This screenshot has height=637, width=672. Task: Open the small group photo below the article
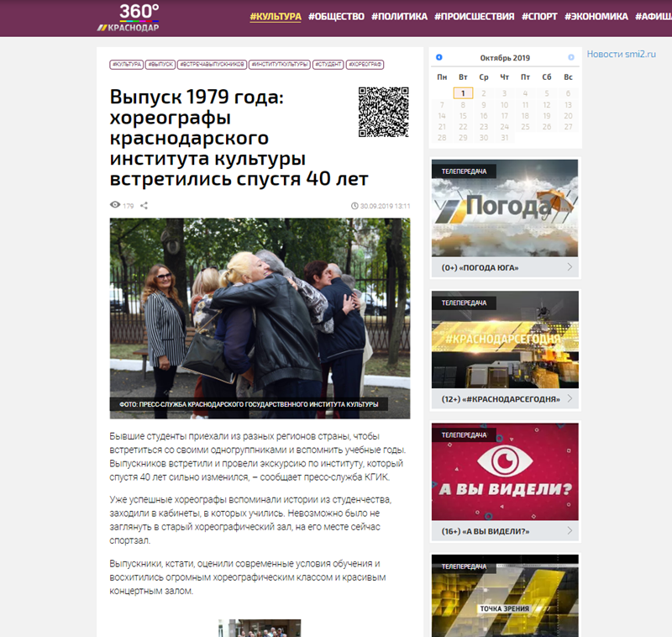coord(260,628)
